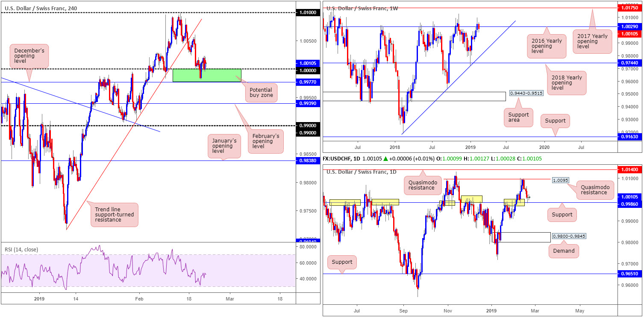Image resolution: width=644 pixels, height=318 pixels.
Task: Click the weekly chart title 'U.S. Dollar / Swiss Franc, 1W'
Action: pyautogui.click(x=361, y=8)
